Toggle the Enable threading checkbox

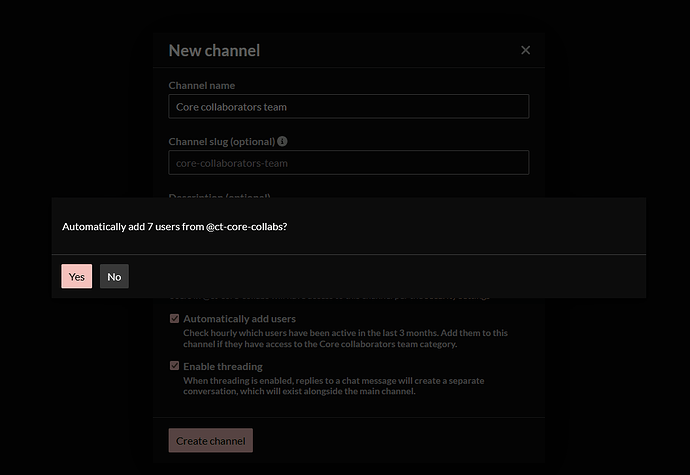[175, 366]
